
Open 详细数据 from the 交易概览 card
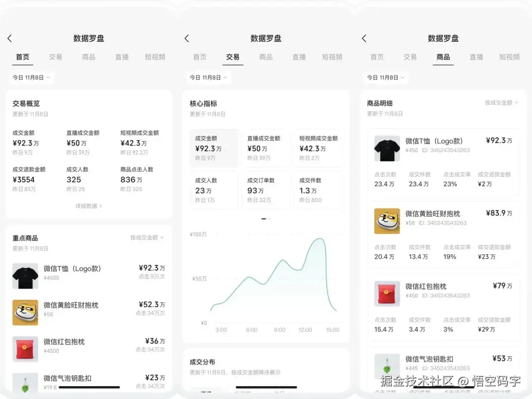(89, 206)
